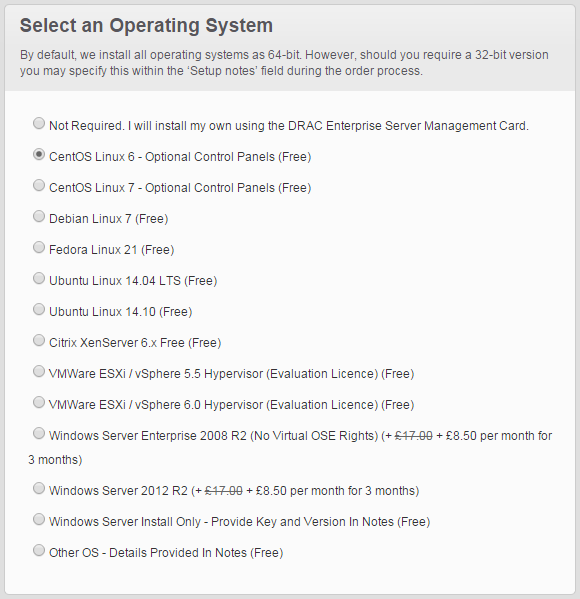Click the Fedora Linux 21 (Free) label
The height and width of the screenshot is (599, 580).
pyautogui.click(x=112, y=250)
